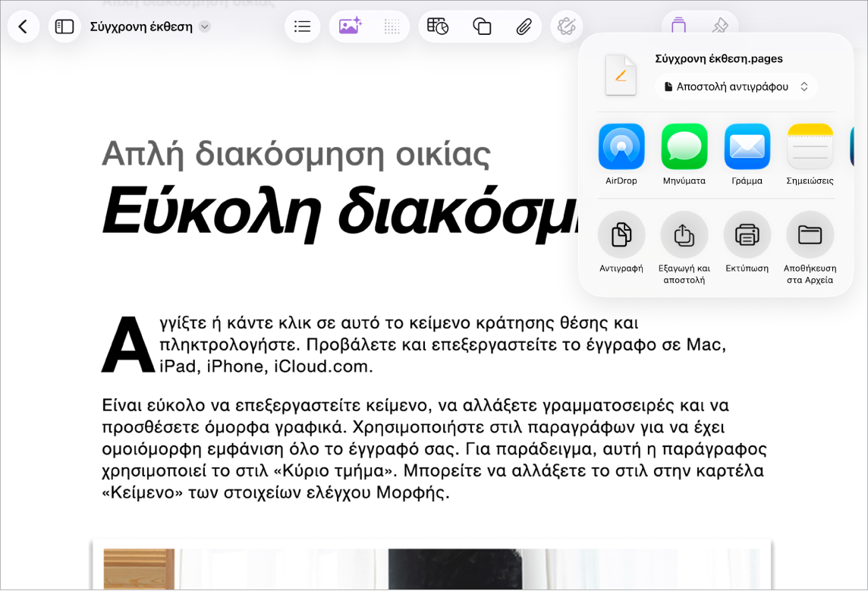The image size is (868, 591).
Task: Open the Apple Intelligence writing tools icon
Action: 566,27
